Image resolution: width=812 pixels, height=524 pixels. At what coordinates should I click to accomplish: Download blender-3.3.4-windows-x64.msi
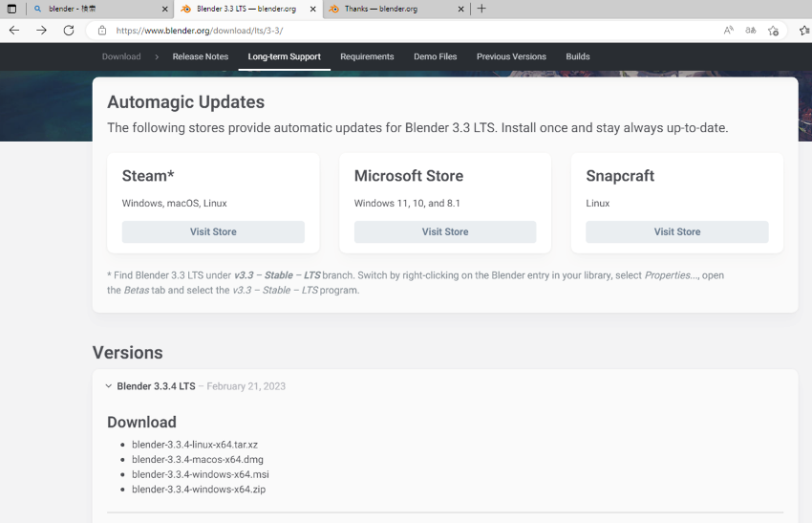201,474
